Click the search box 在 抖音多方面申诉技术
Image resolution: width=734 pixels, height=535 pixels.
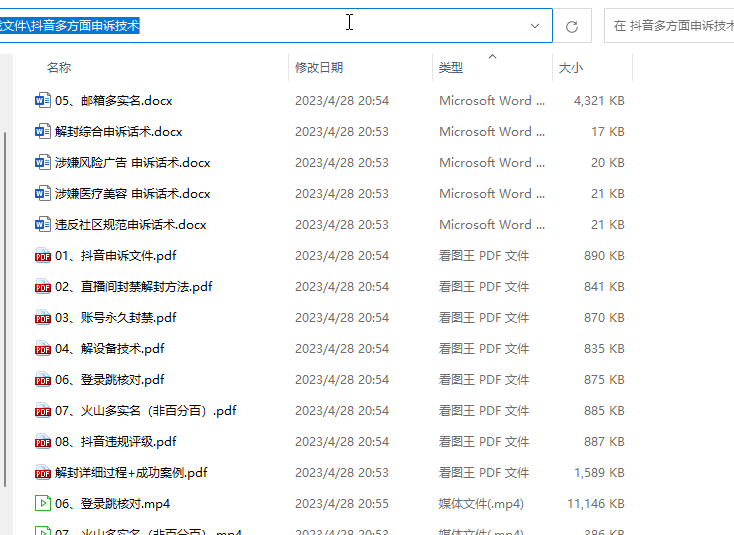[x=669, y=26]
